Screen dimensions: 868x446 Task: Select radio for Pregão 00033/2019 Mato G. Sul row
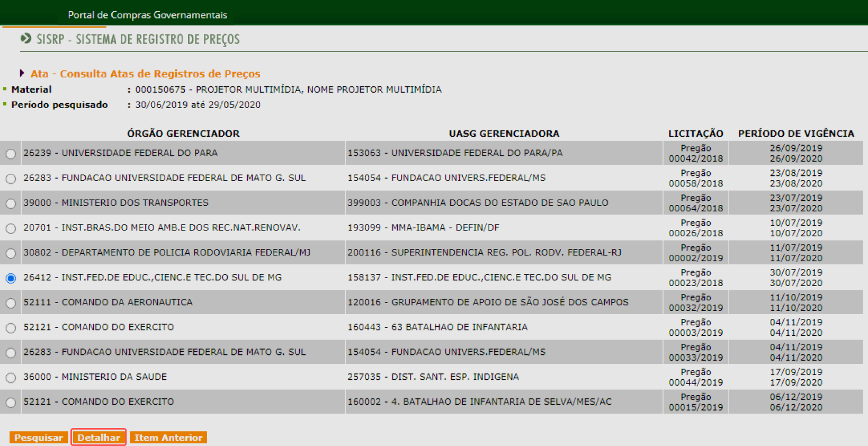11,353
